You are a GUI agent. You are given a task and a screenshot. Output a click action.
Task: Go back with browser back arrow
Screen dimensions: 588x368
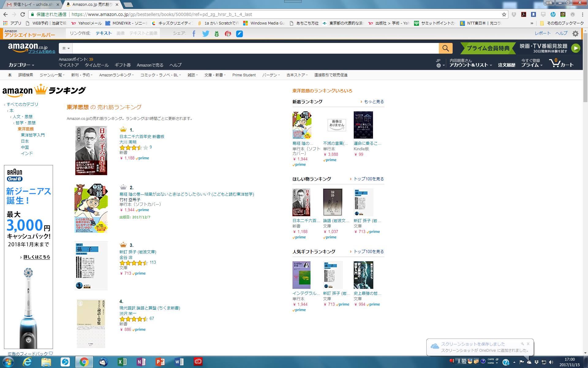6,14
